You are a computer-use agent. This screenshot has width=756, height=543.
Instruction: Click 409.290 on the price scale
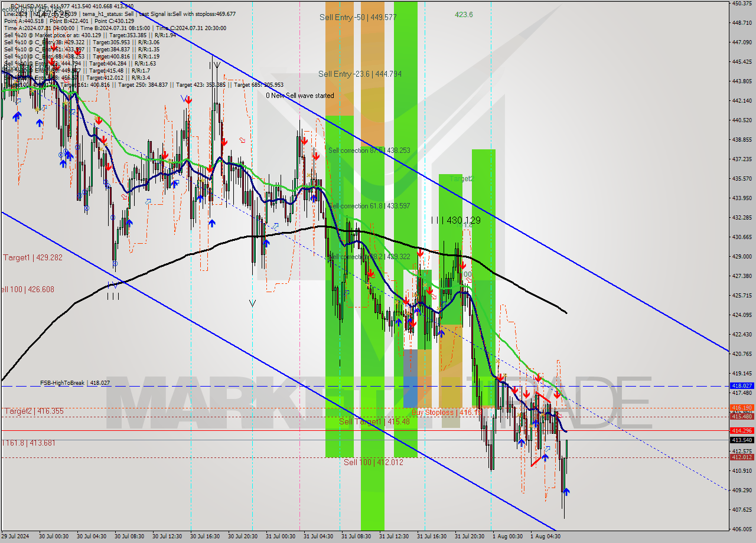(742, 490)
